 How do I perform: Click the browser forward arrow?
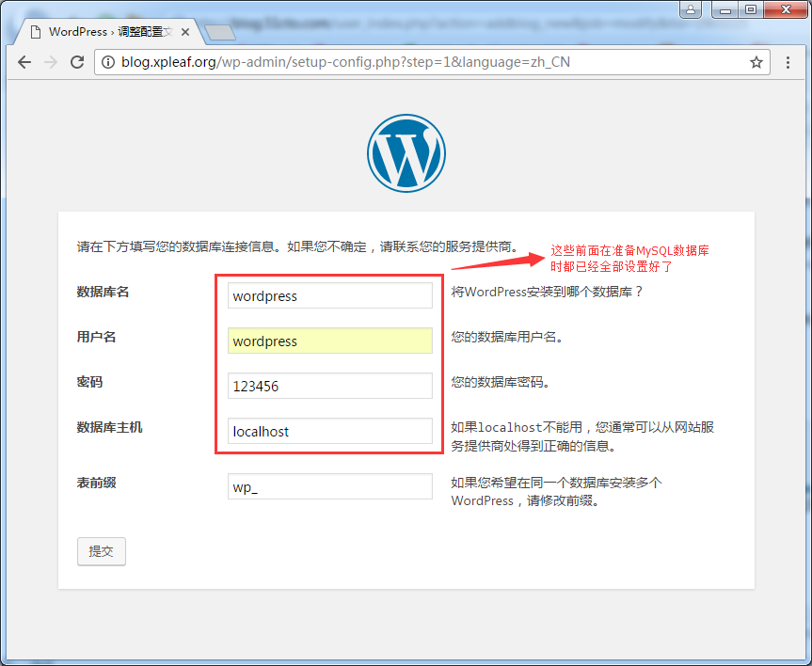coord(51,63)
